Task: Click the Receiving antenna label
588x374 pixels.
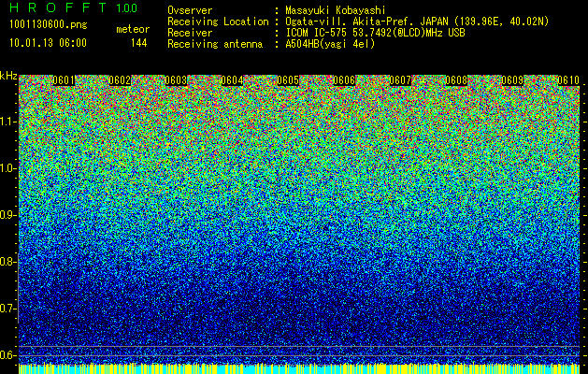Action: 215,44
